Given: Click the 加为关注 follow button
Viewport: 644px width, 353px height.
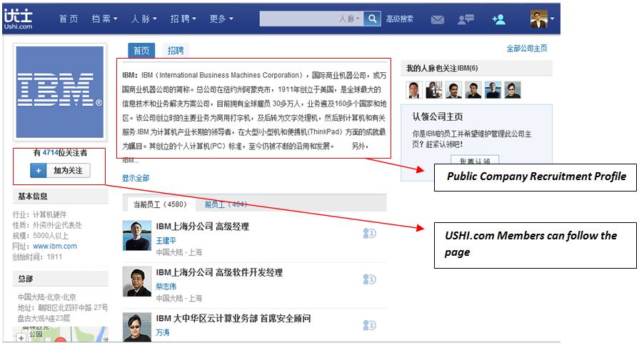Looking at the screenshot, I should pos(61,171).
